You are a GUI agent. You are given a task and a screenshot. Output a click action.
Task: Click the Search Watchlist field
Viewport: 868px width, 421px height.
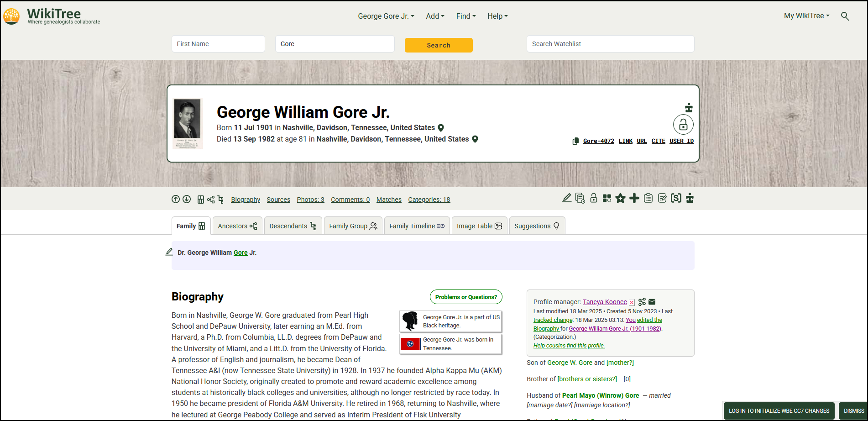(611, 44)
